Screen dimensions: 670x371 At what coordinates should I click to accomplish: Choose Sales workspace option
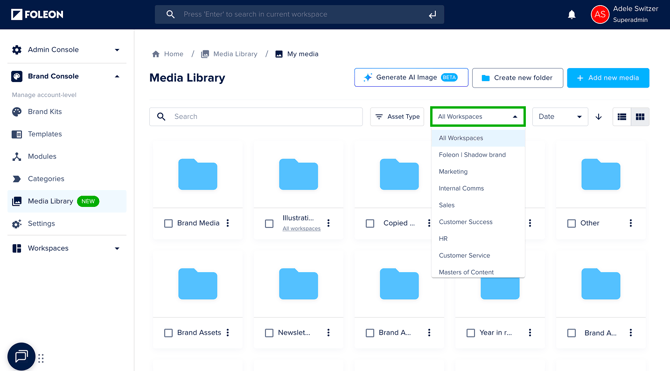pyautogui.click(x=478, y=205)
